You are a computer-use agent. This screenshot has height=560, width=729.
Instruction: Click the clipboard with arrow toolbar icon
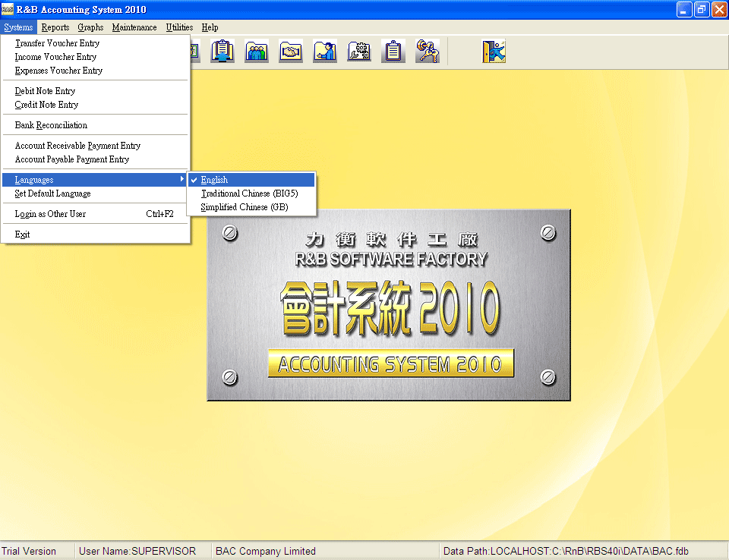point(222,51)
